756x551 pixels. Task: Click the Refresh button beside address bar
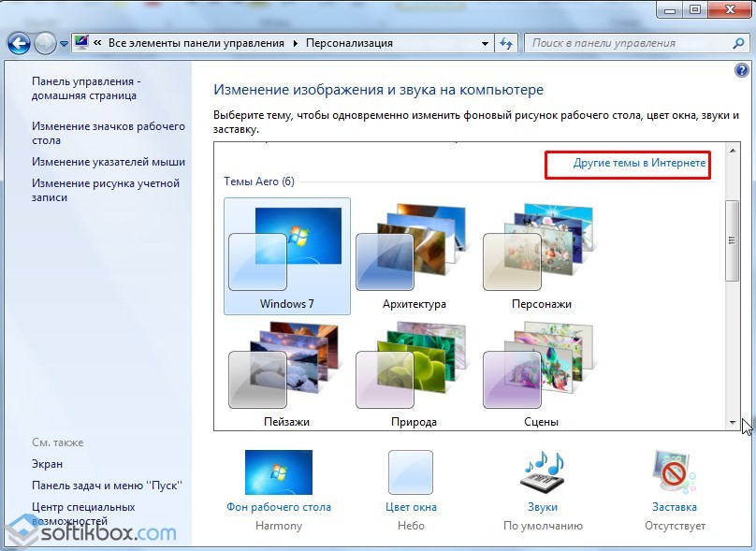click(506, 43)
